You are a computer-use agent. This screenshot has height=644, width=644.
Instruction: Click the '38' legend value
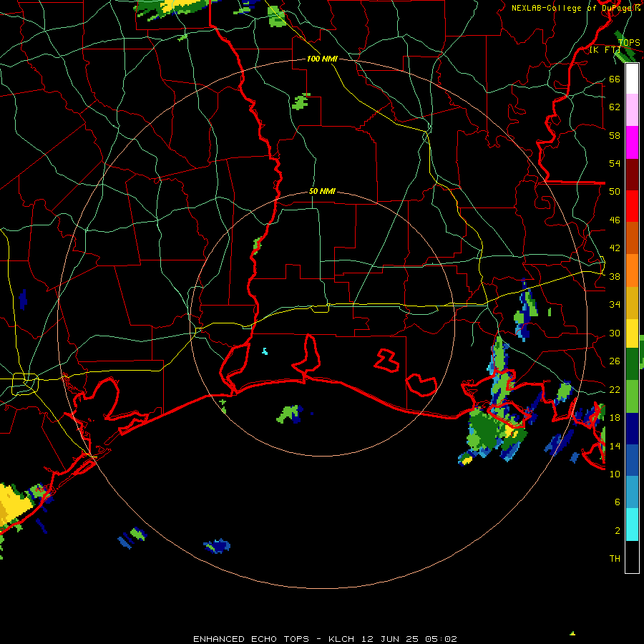coord(615,276)
